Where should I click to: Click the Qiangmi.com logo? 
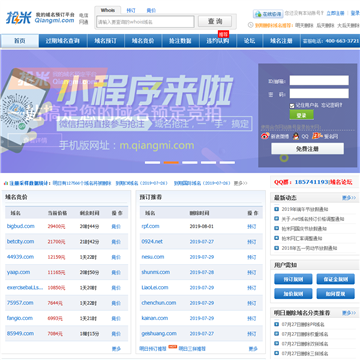40,17
